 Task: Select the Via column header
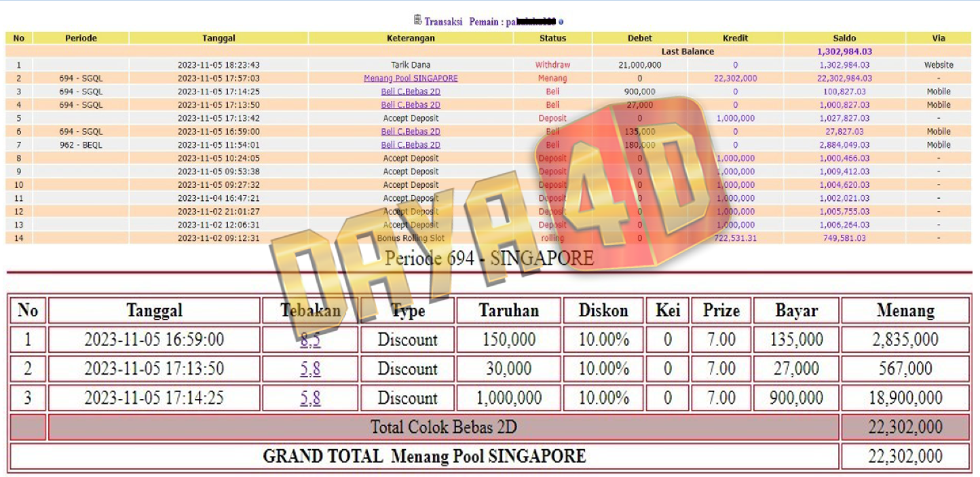[939, 39]
